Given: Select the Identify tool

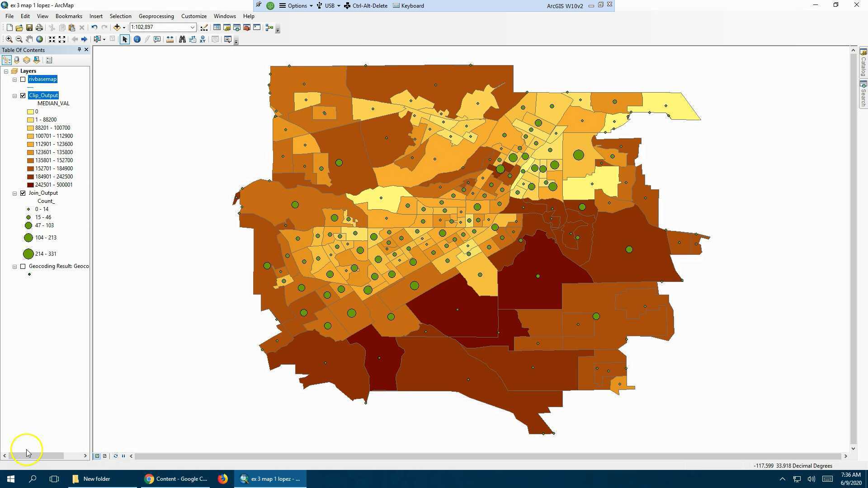Looking at the screenshot, I should coord(137,39).
